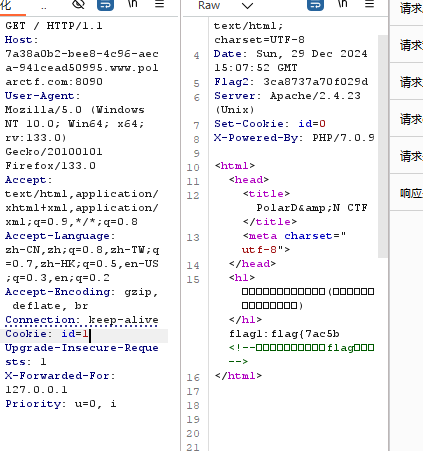Expand the chevron dropdown next to Raw
The image size is (423, 451).
[x=247, y=6]
